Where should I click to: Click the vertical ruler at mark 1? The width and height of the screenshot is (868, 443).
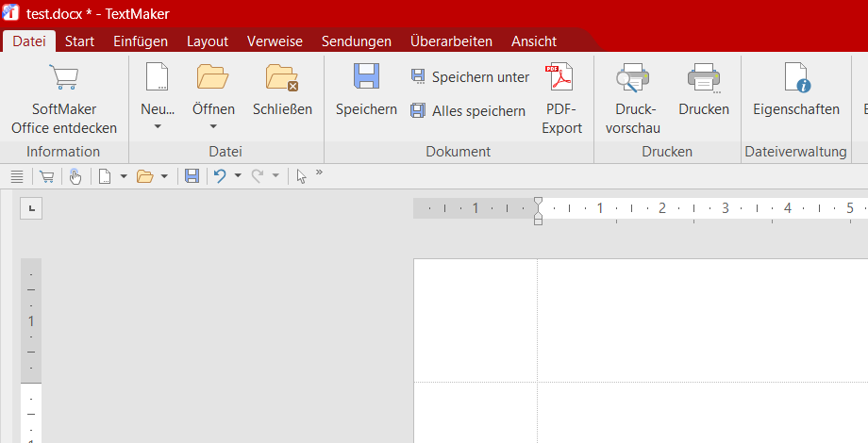31,320
